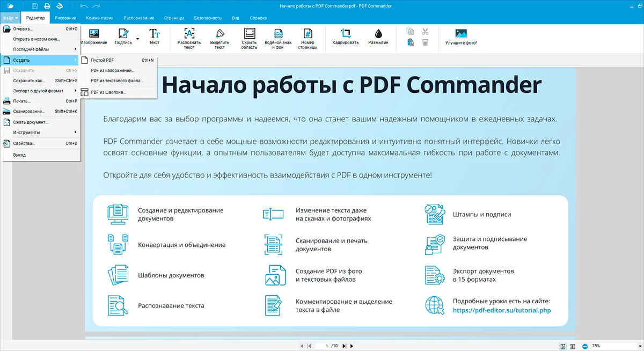This screenshot has width=644, height=351.
Task: Create Пустой PDF from submenu
Action: click(x=118, y=60)
